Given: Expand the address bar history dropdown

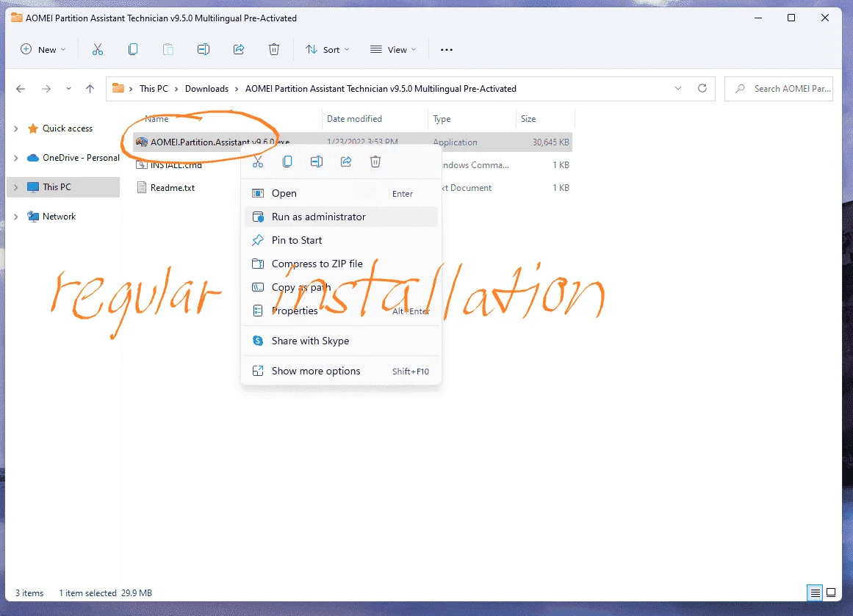Looking at the screenshot, I should (x=678, y=88).
